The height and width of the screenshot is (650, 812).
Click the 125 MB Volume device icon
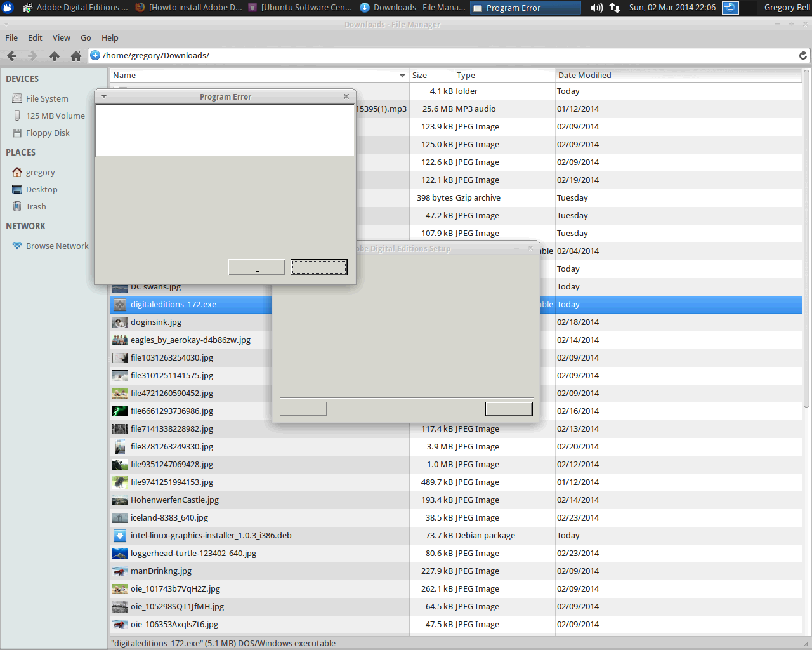click(x=17, y=116)
